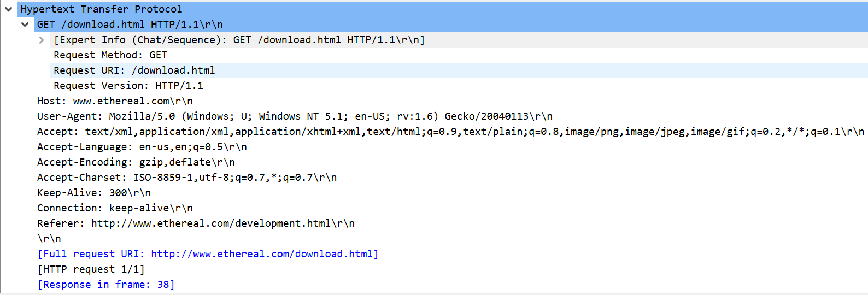The width and height of the screenshot is (868, 295).
Task: Click the Accept-Language header row
Action: point(142,147)
